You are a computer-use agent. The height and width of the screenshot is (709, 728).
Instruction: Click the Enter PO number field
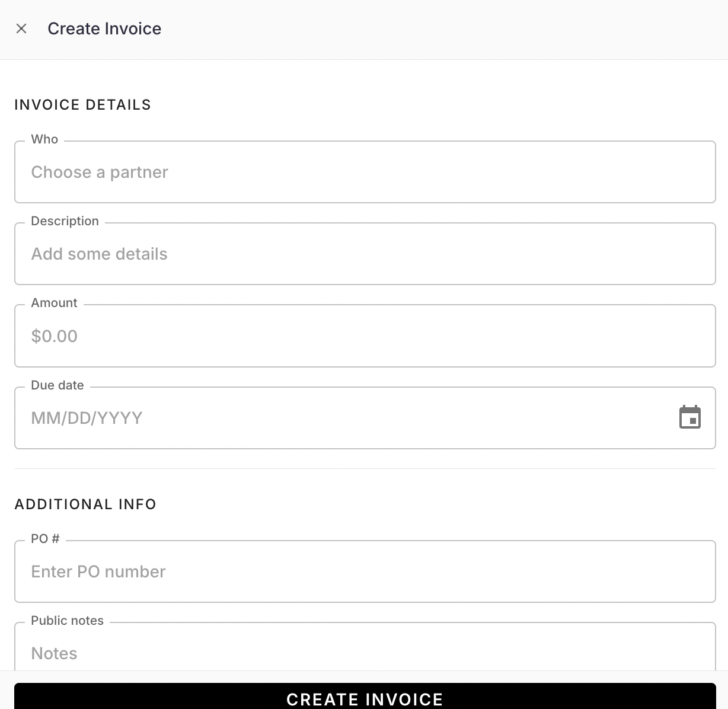coord(365,571)
